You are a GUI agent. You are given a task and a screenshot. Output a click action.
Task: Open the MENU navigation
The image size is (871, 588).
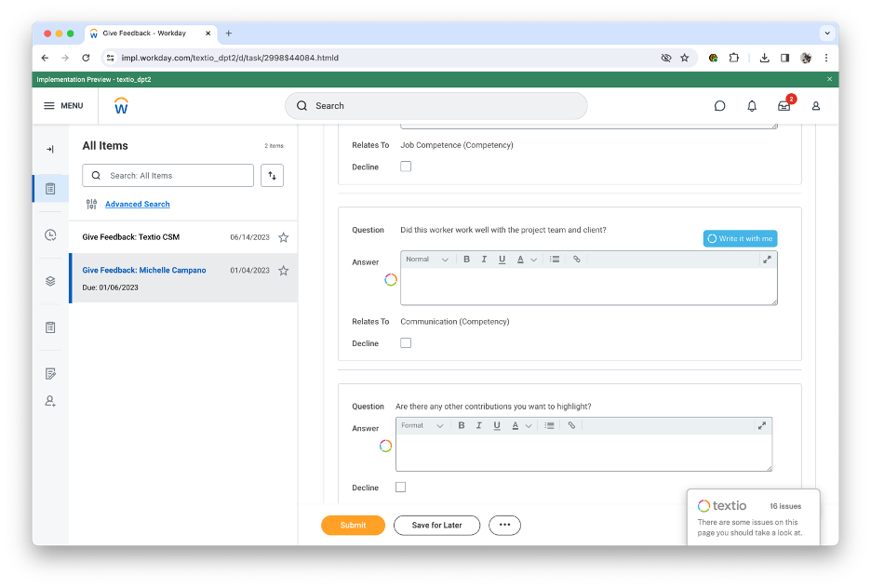point(63,105)
